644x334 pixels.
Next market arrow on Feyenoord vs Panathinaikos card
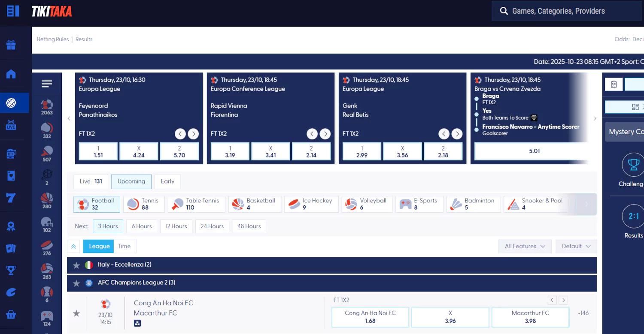(x=194, y=134)
